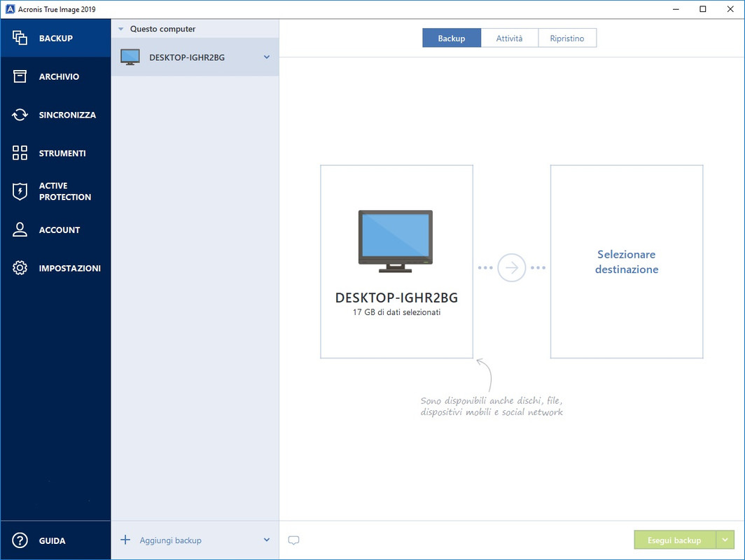Open the Esegui backup options arrow

coord(725,540)
